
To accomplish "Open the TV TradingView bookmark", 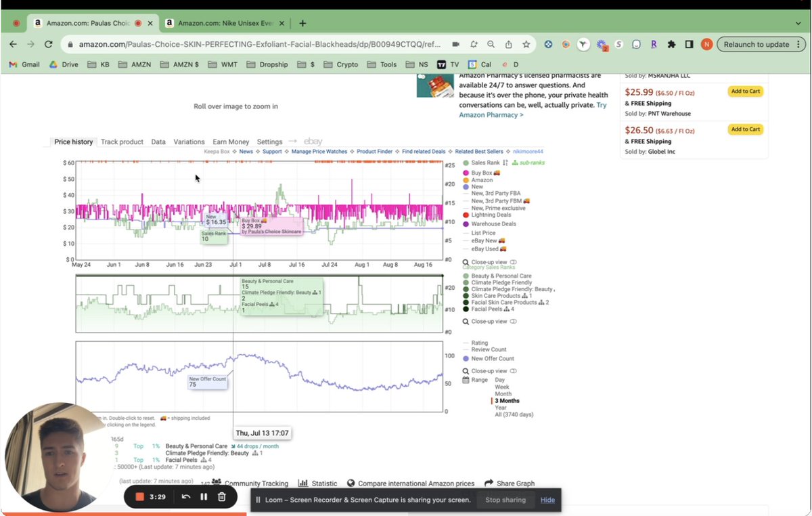I will coord(448,64).
